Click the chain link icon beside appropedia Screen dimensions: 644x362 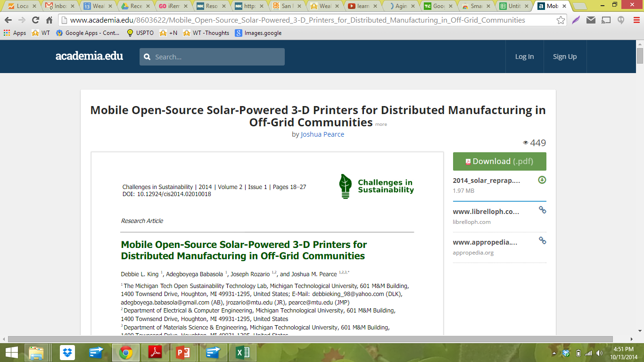[542, 241]
